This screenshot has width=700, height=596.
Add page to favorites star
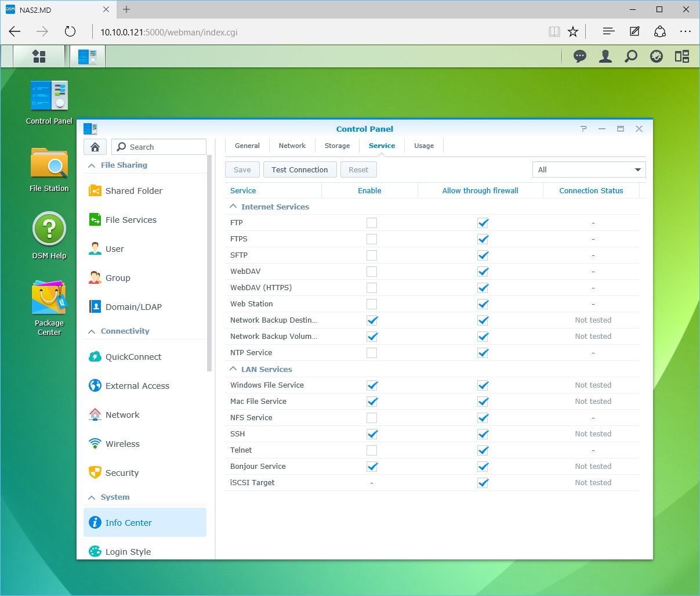click(x=573, y=32)
